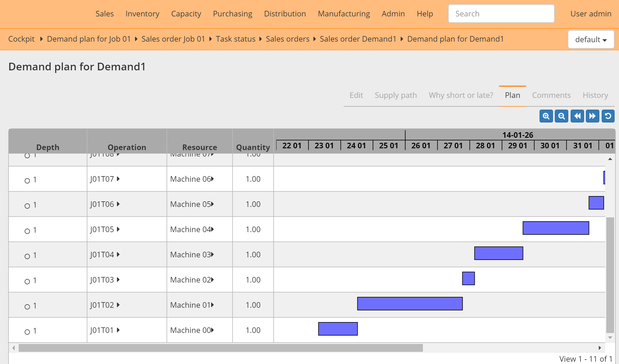Expand details for operation J01T02
Screen dimensions: 619x364
[118, 305]
